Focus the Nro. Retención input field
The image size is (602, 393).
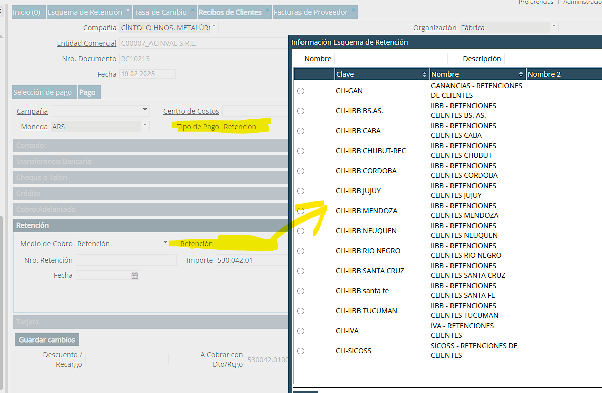click(x=126, y=260)
